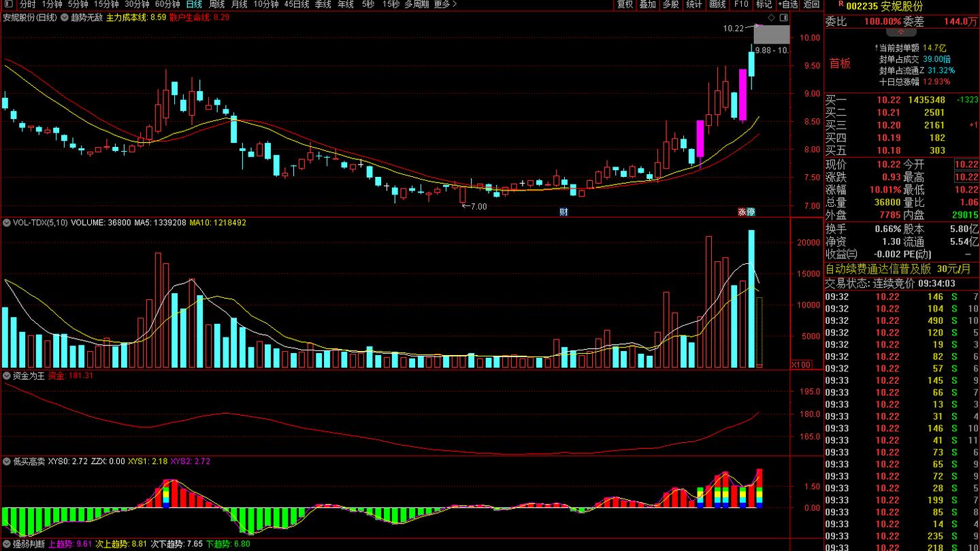
Task: Click the 首板 label
Action: (840, 63)
